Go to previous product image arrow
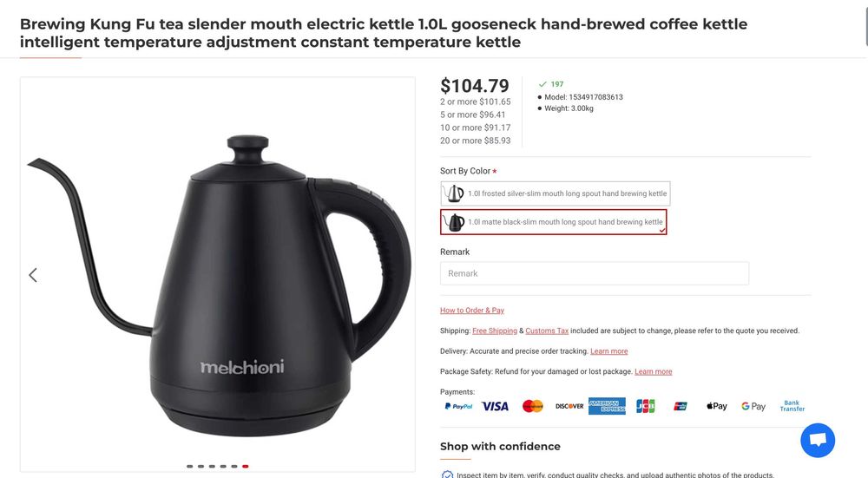The image size is (868, 478). (x=33, y=275)
